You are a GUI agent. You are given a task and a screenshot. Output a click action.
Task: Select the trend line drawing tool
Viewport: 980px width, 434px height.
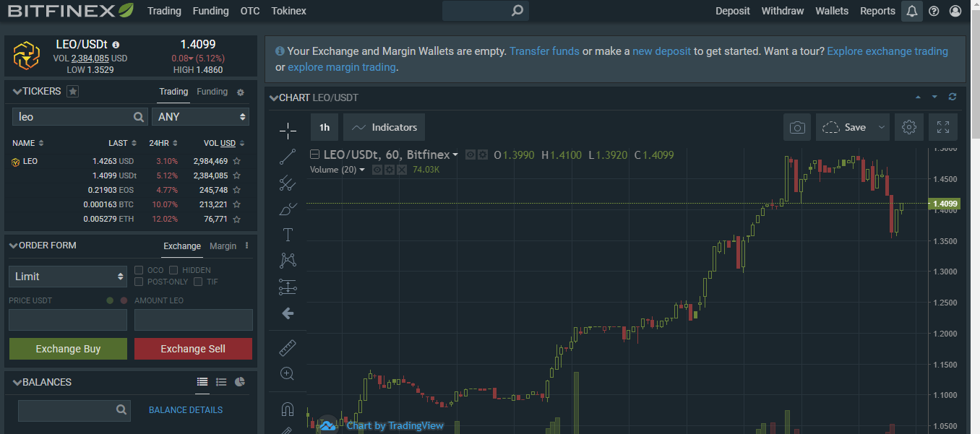pyautogui.click(x=287, y=157)
